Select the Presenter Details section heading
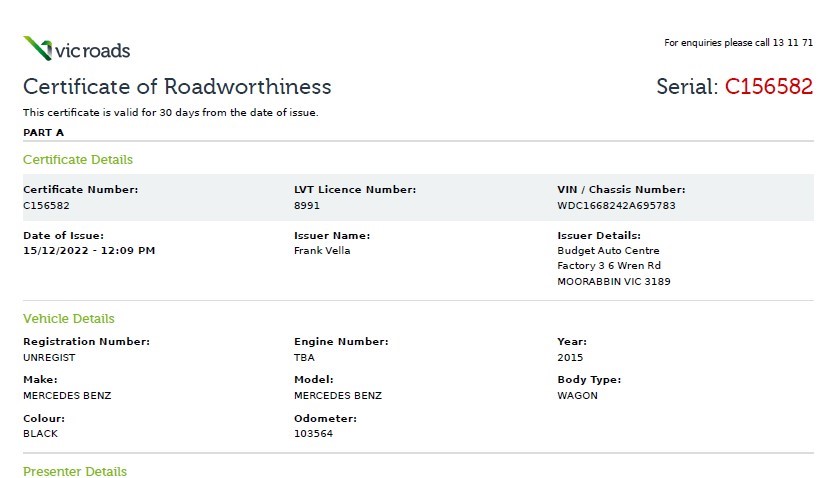The image size is (827, 478). [x=75, y=471]
